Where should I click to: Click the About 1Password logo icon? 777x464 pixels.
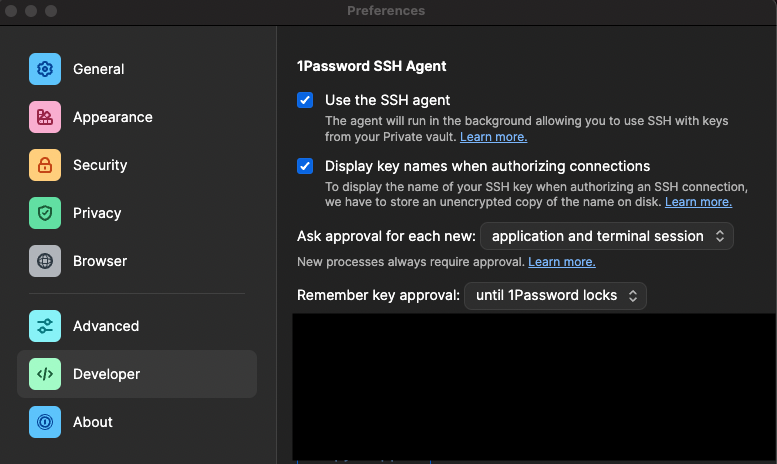[x=45, y=422]
